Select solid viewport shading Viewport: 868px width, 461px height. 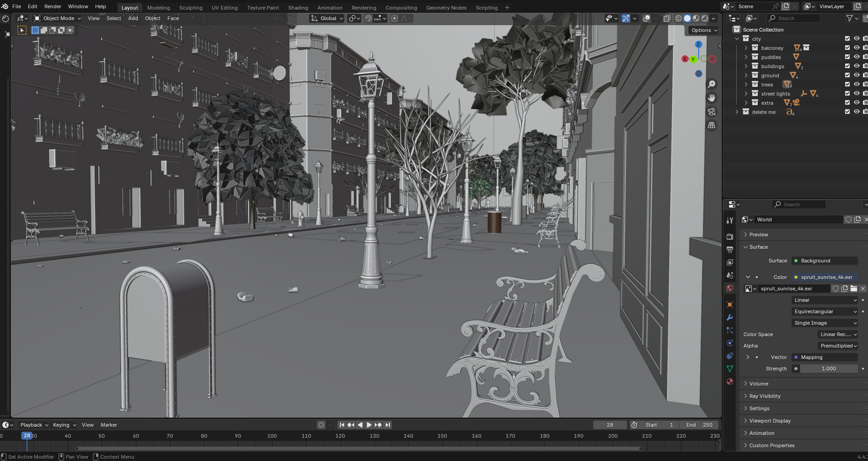(x=687, y=18)
